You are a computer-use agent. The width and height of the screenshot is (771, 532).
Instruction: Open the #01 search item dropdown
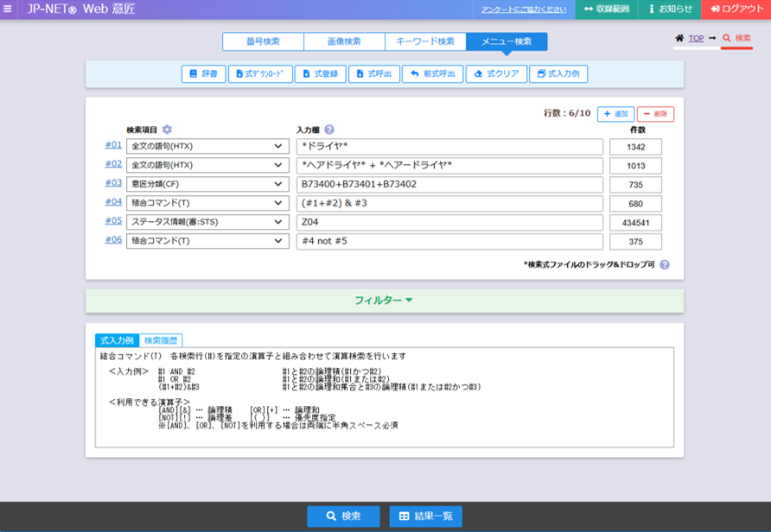(207, 146)
